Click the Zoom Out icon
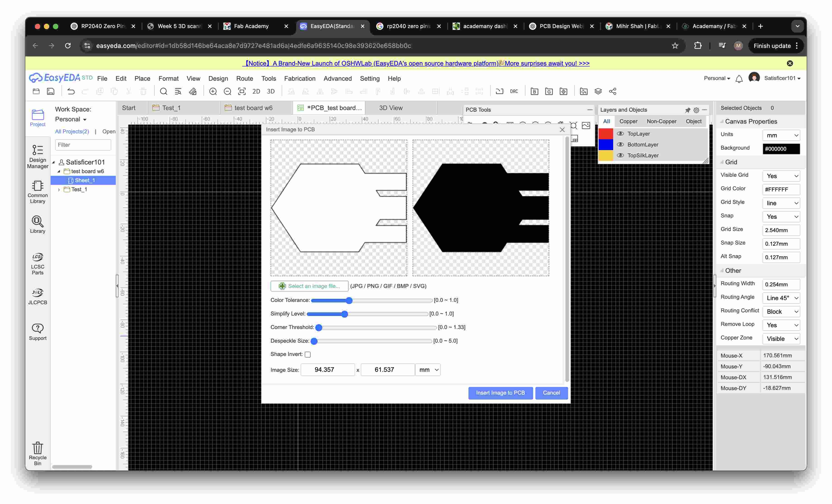Screen dimensions: 832x504 point(227,91)
